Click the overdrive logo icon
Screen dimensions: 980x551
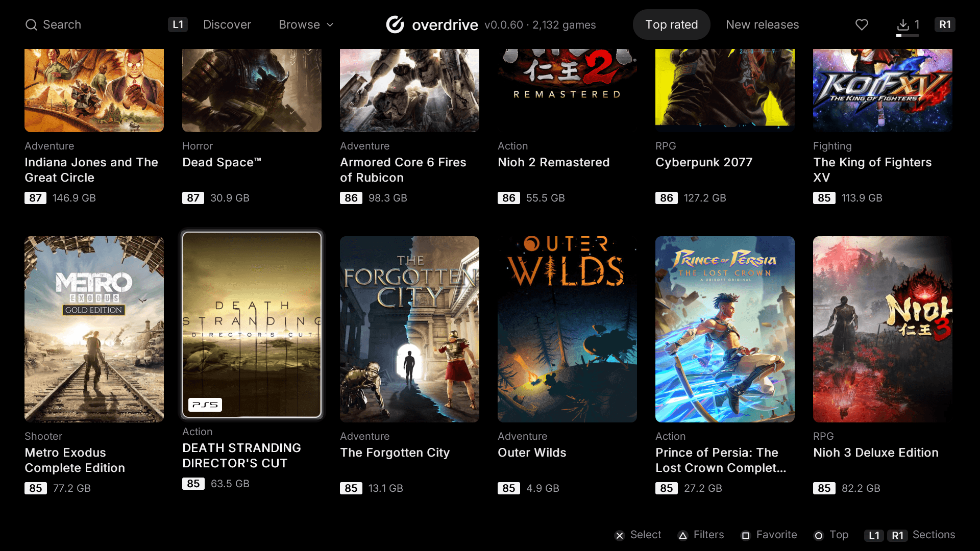point(395,24)
